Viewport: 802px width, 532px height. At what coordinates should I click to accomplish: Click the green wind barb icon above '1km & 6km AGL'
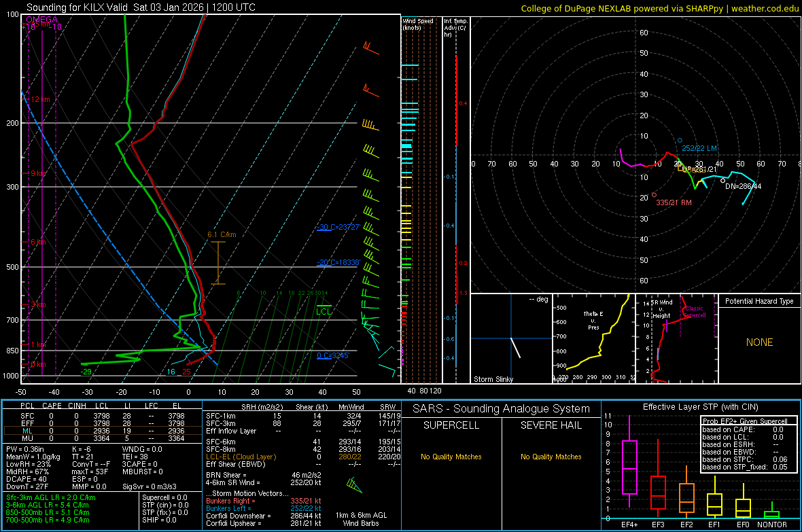[354, 485]
